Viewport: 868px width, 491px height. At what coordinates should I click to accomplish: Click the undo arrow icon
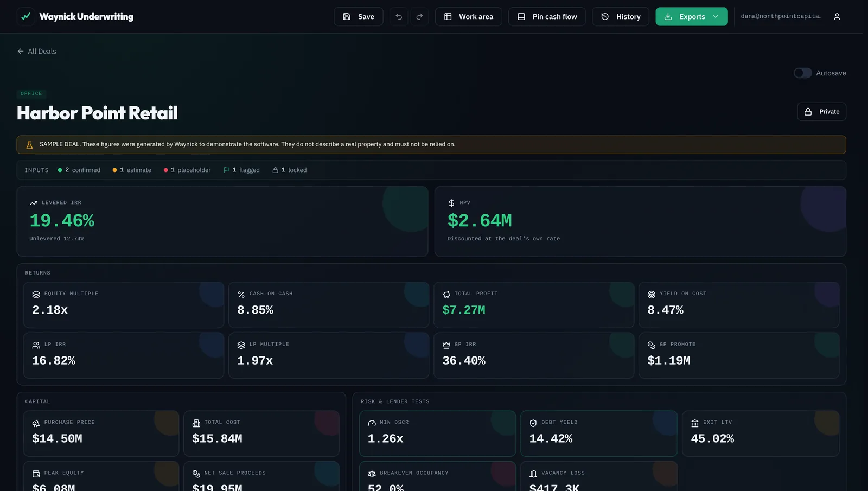coord(399,17)
